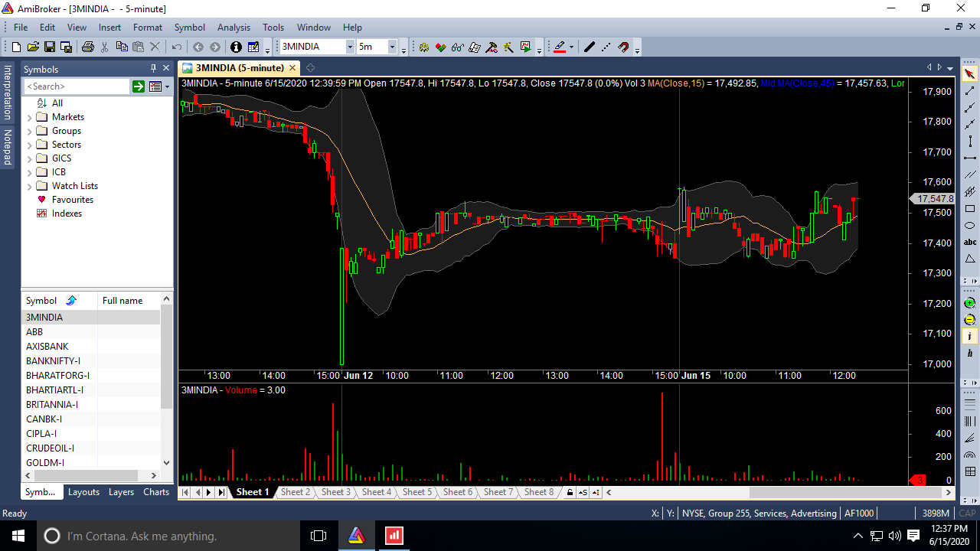Click the binoculars Explore icon

click(457, 47)
